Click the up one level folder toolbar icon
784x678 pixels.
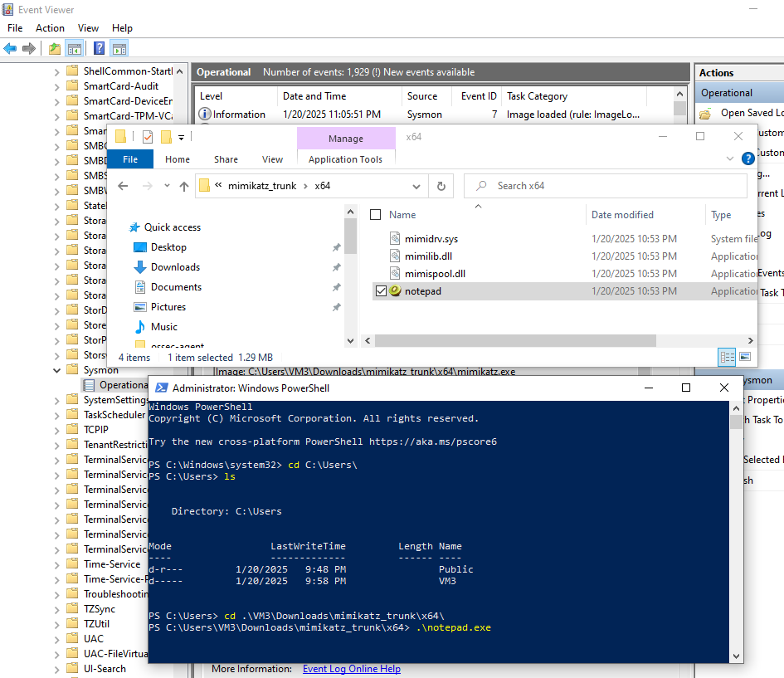tap(55, 49)
